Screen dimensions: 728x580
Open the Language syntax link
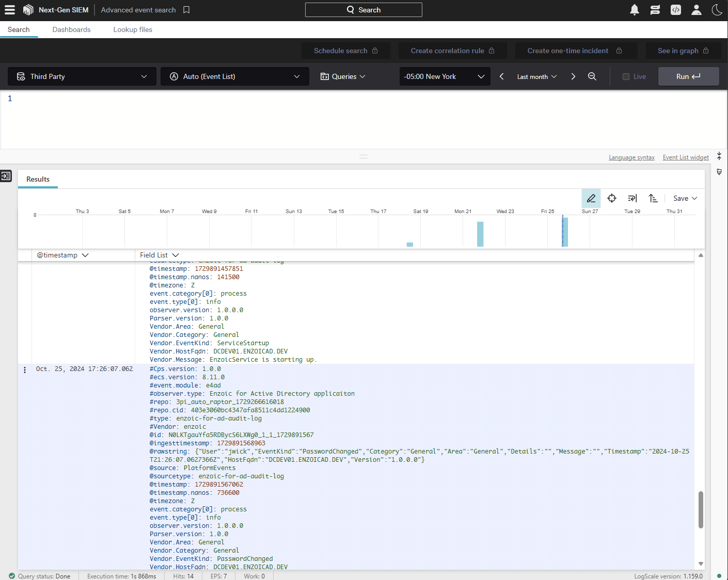(631, 157)
